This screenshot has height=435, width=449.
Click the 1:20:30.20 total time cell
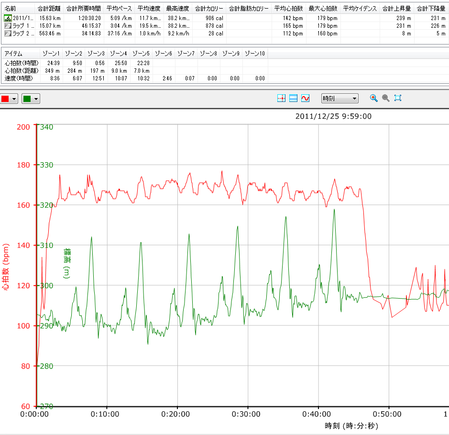89,18
